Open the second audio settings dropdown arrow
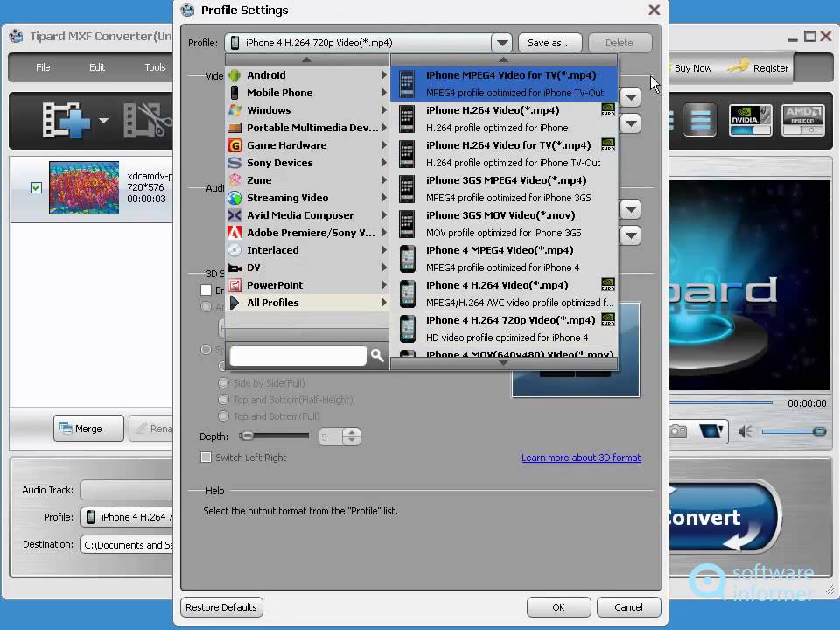Image resolution: width=840 pixels, height=630 pixels. [631, 235]
